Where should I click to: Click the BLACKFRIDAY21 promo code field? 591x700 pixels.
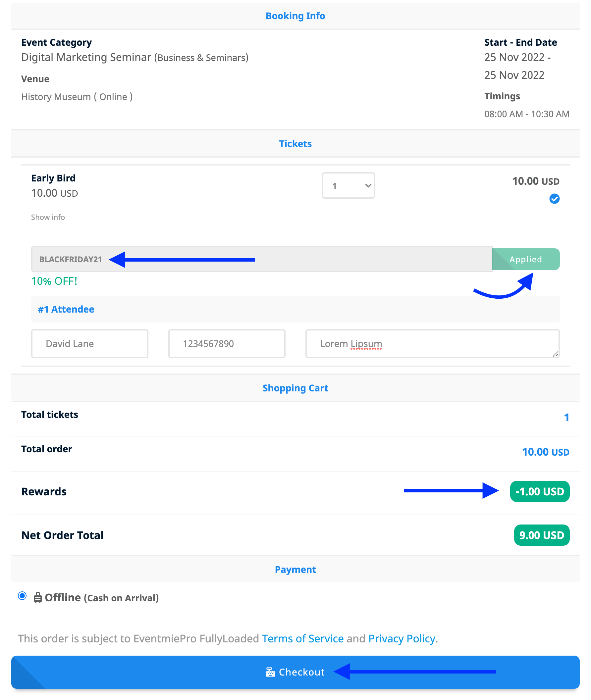261,259
